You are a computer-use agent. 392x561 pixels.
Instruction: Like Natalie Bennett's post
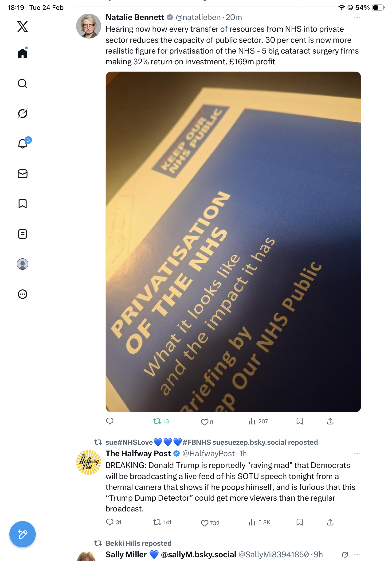[x=207, y=422]
